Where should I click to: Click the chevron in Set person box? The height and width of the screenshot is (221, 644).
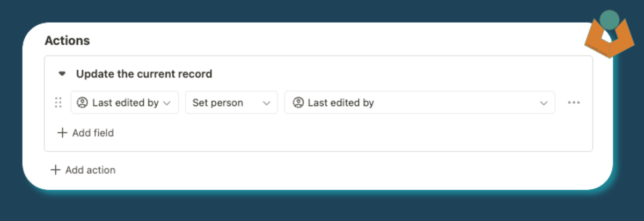click(266, 103)
